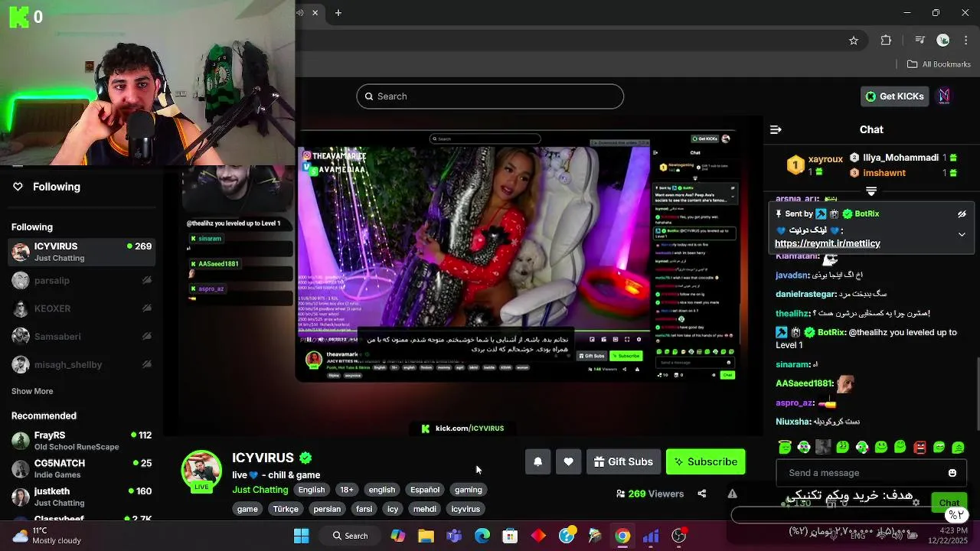Open the Chrome profile avatar
Screen dimensions: 980x551
943,41
